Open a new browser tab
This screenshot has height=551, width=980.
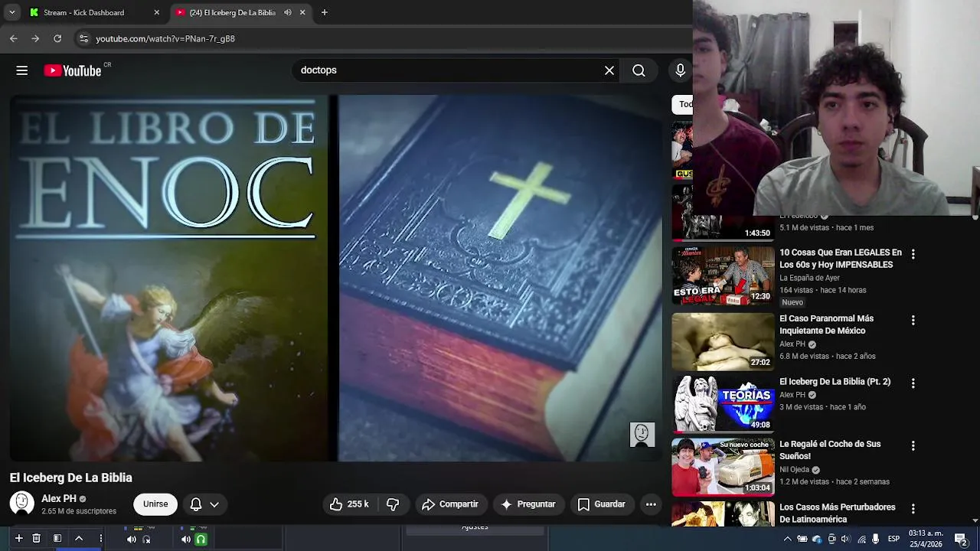[x=325, y=12]
